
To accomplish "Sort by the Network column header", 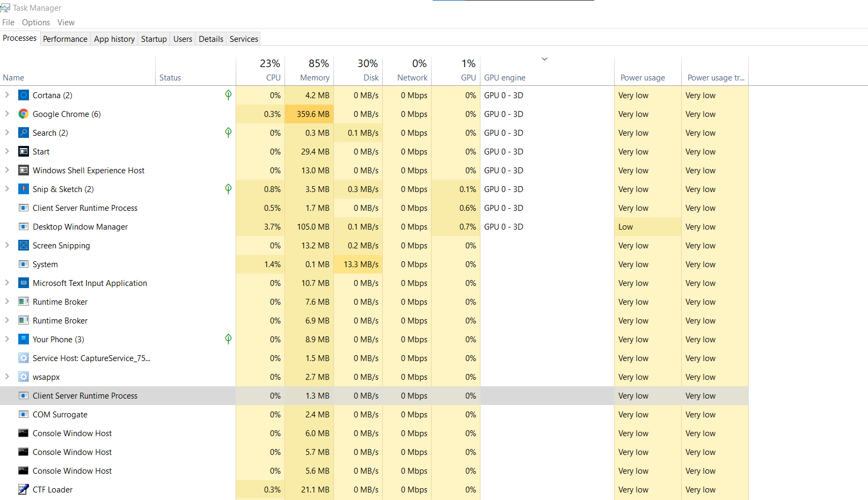I will (x=407, y=71).
